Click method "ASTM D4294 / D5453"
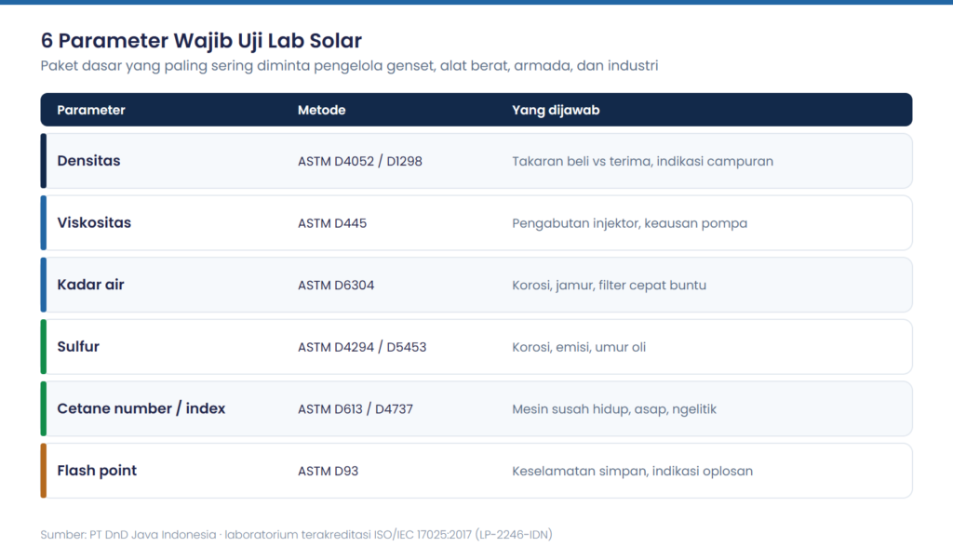This screenshot has height=560, width=953. tap(362, 347)
